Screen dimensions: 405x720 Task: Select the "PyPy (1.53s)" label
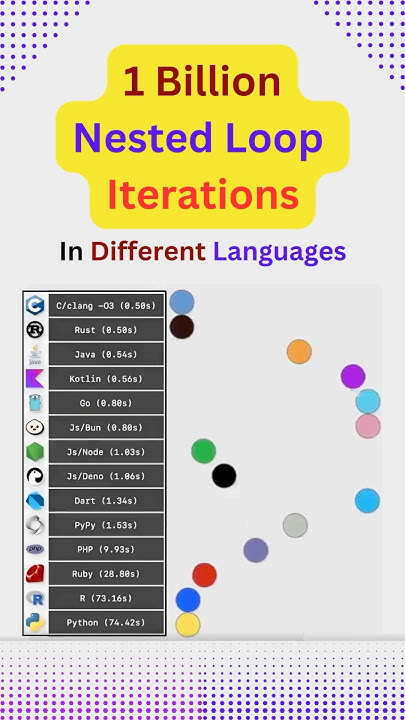point(106,525)
